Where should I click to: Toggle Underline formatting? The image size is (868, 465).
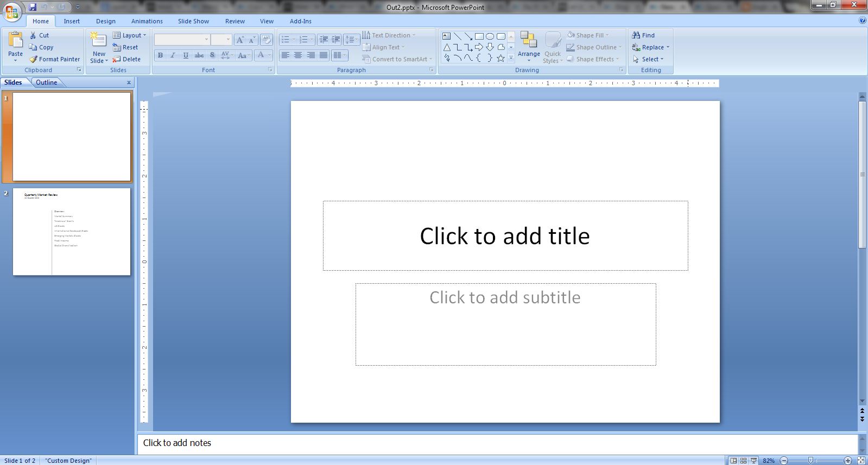[x=186, y=55]
